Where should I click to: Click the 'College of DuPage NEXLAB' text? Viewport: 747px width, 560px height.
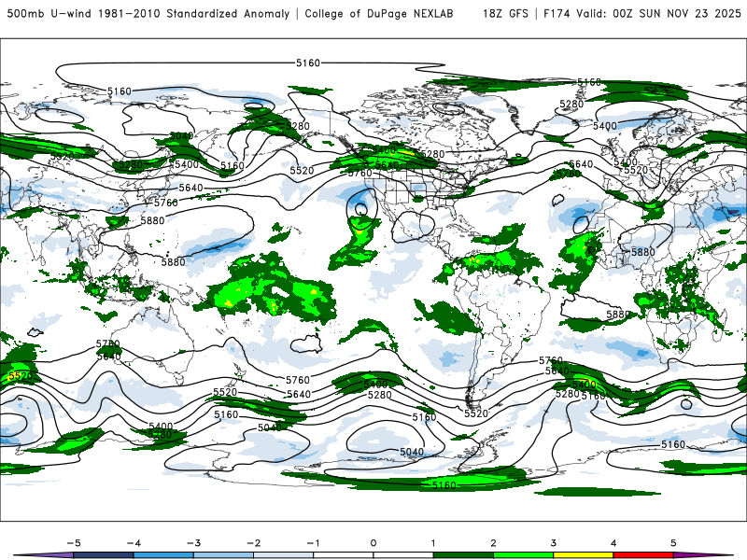[x=379, y=14]
